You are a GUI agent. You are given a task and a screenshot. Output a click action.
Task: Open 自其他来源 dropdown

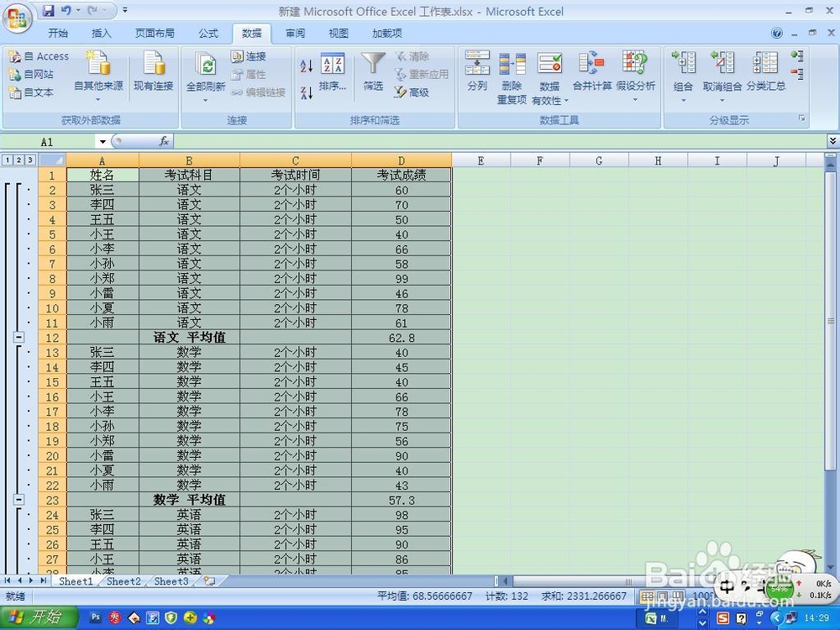pyautogui.click(x=98, y=99)
